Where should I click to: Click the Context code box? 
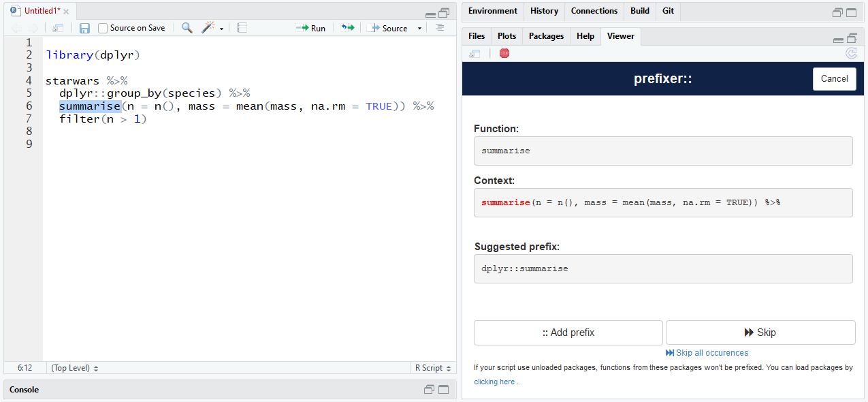pos(663,202)
